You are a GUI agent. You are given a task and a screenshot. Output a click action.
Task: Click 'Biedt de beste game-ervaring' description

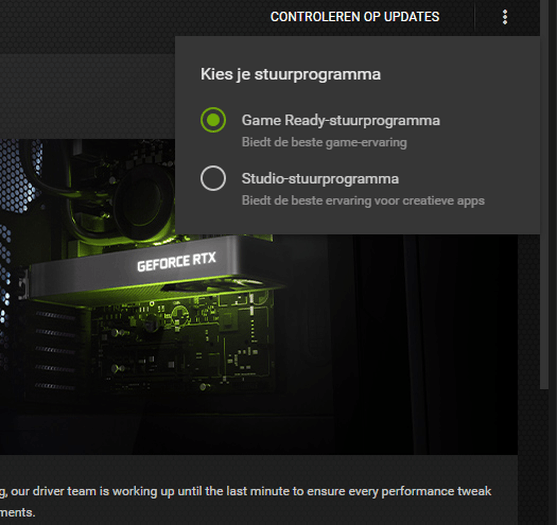click(324, 142)
